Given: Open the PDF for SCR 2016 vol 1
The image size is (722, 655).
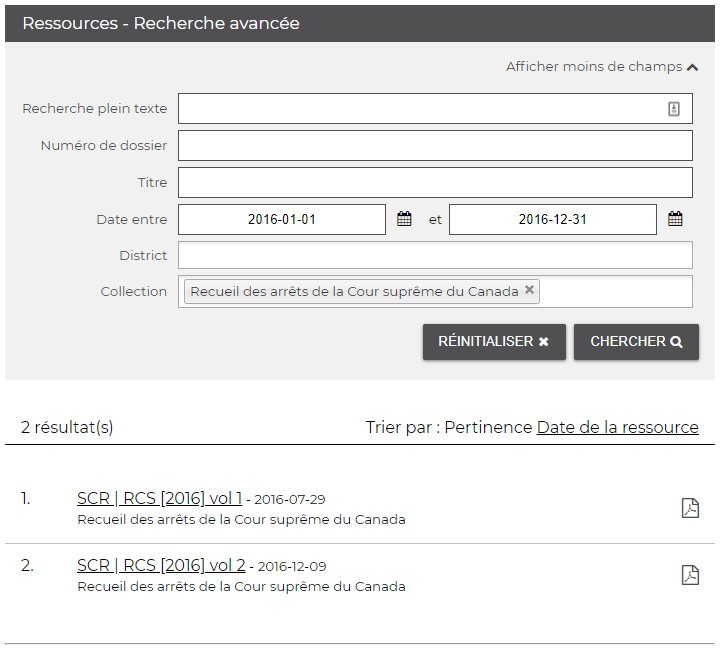Looking at the screenshot, I should coord(690,508).
